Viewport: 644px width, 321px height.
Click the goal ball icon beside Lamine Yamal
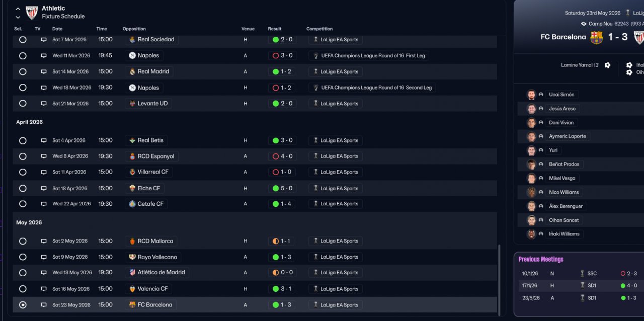(x=607, y=65)
